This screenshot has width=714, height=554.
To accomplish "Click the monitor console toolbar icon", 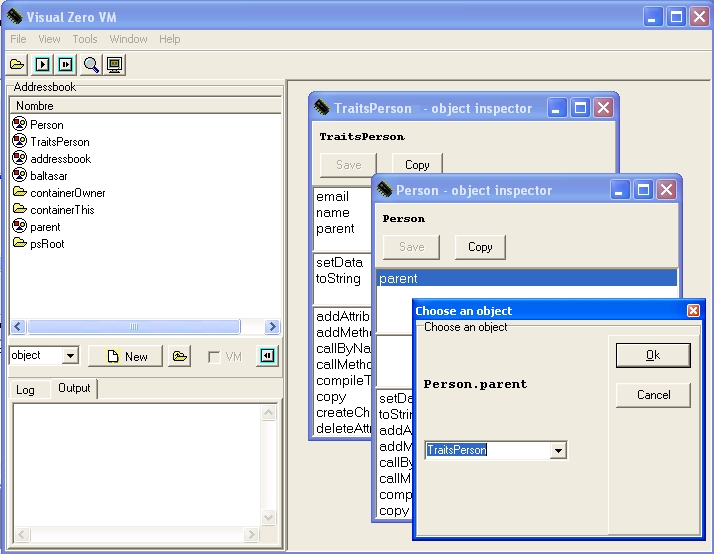I will tap(115, 65).
